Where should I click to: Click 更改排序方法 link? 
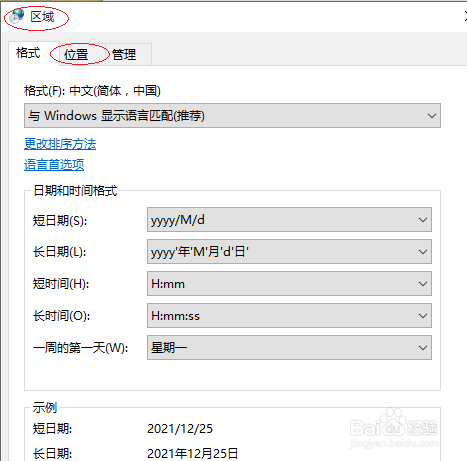tap(60, 144)
